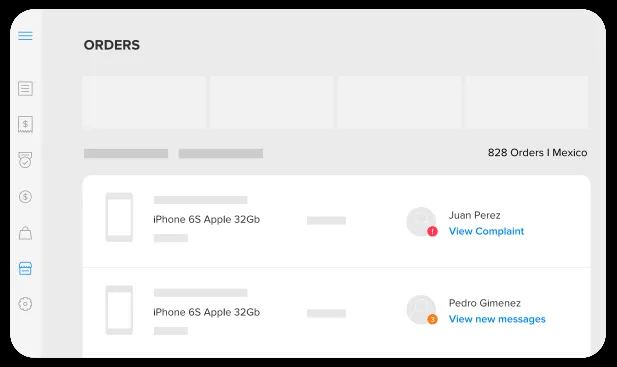Select the second gray filter tab placeholder
Screen dimensions: 617x367
221,153
